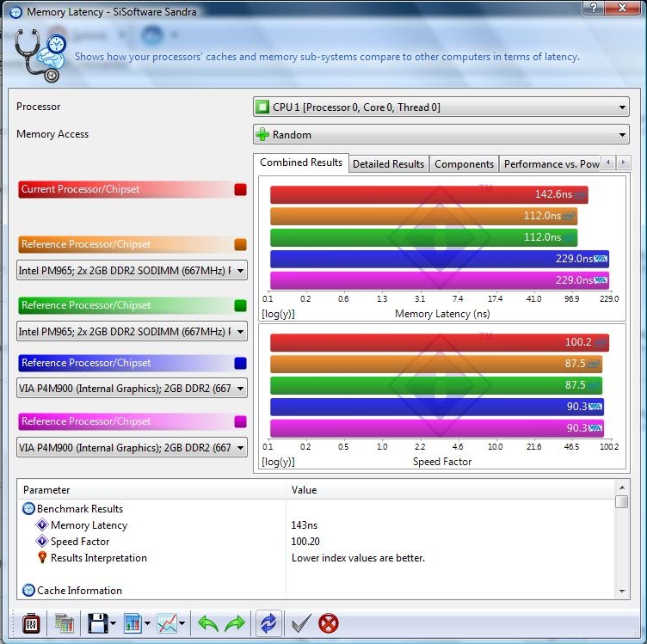Screen dimensions: 647x644
Task: Click 'Lower index values are better.' text
Action: point(358,557)
